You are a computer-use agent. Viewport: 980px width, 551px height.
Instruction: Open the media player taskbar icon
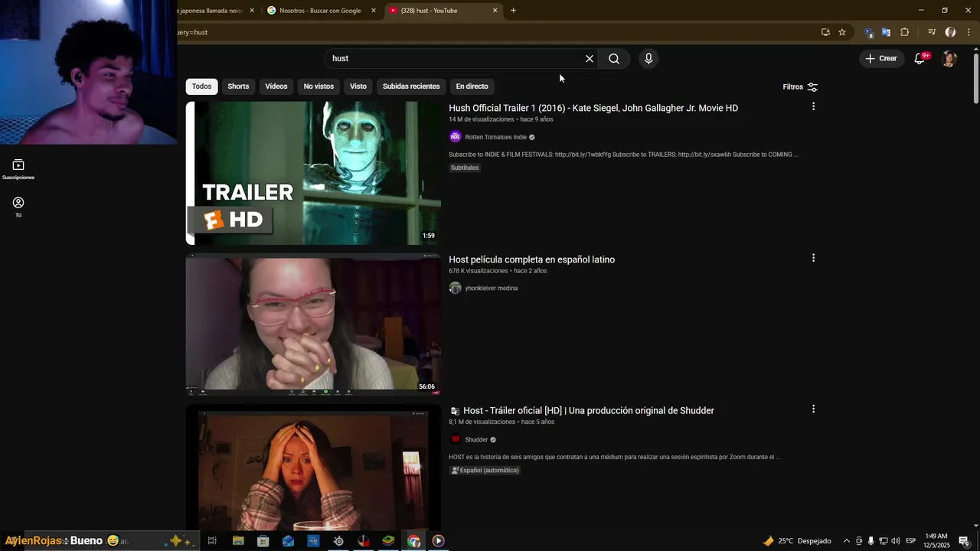click(438, 541)
